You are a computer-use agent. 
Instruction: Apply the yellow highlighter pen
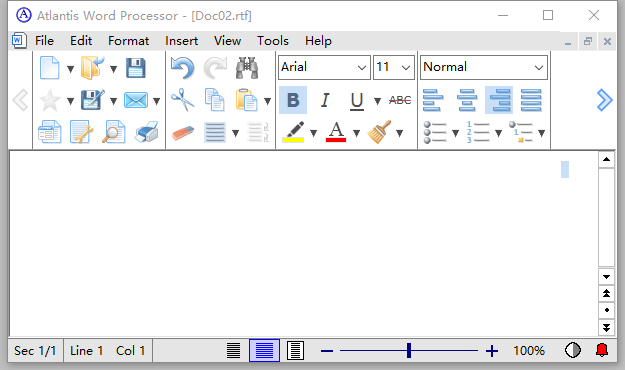pyautogui.click(x=293, y=132)
